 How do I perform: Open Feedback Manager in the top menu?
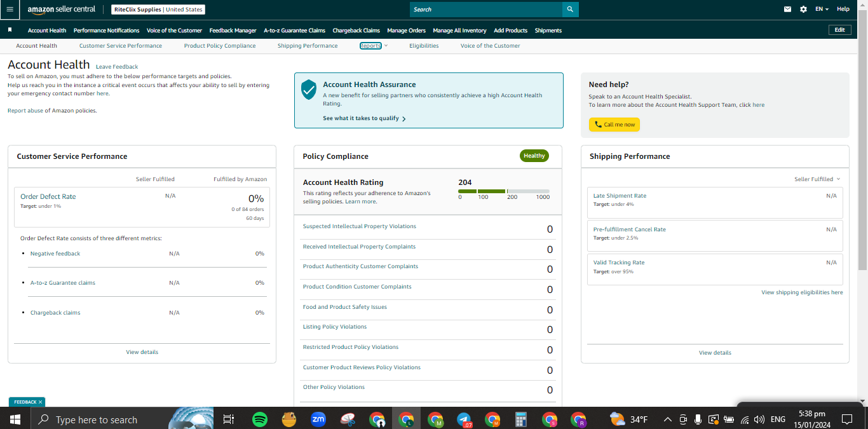click(233, 31)
